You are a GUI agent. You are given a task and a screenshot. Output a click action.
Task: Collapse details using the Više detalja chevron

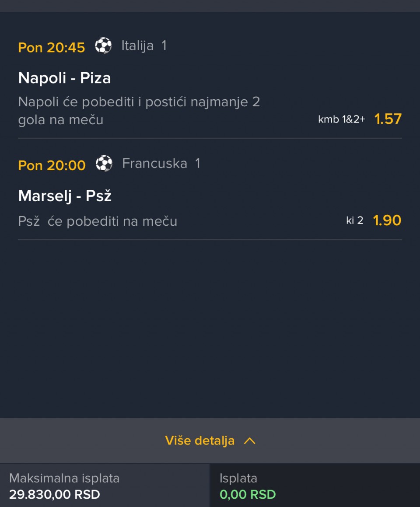pos(249,441)
